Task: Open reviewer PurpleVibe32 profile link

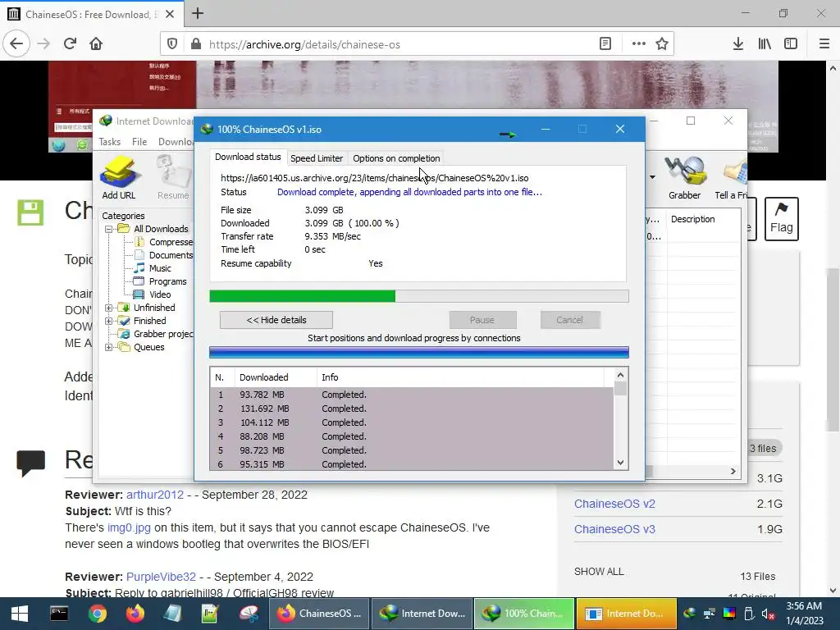Action: coord(161,577)
